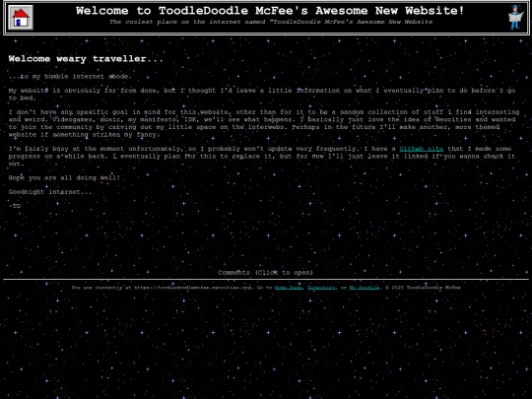Click the italic 'coolest place on the internet' subtitle
This screenshot has width=532, height=399.
(x=271, y=22)
